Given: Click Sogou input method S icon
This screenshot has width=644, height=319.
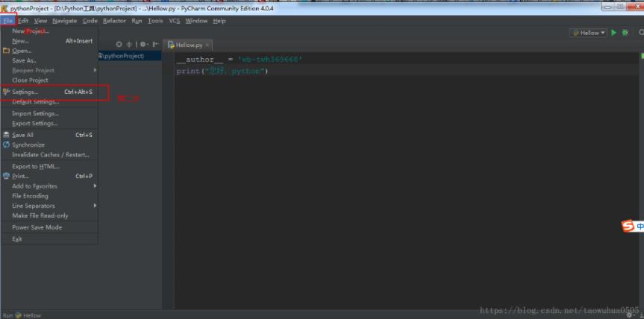Looking at the screenshot, I should (x=627, y=226).
